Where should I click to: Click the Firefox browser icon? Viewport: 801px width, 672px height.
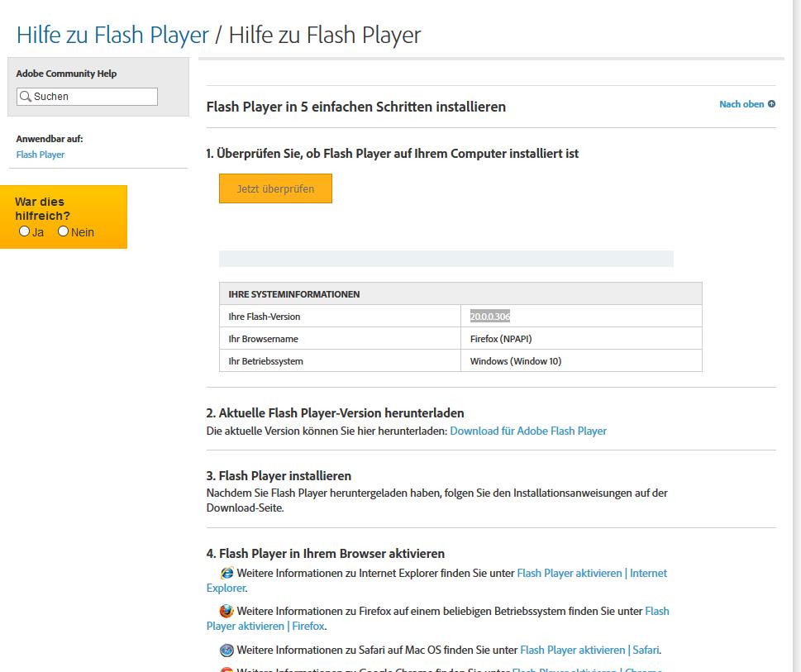click(226, 612)
